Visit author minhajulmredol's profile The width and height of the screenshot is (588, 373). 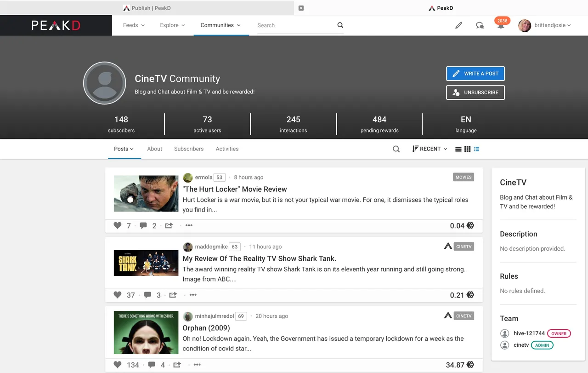tap(215, 316)
